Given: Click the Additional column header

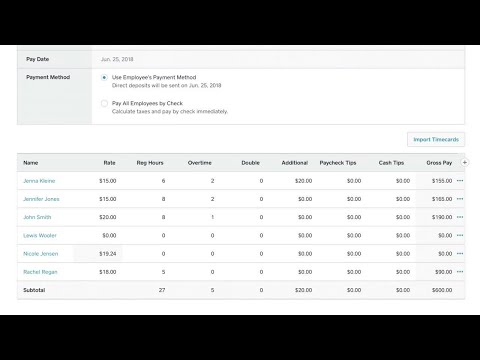Looking at the screenshot, I should coord(295,163).
